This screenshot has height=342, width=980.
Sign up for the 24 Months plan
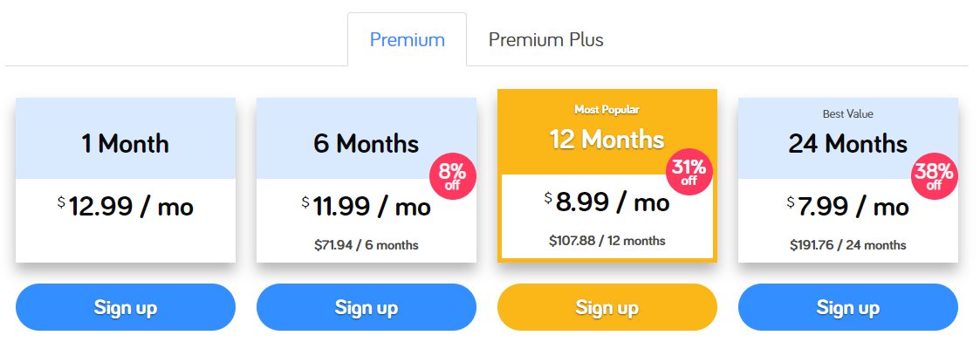847,307
